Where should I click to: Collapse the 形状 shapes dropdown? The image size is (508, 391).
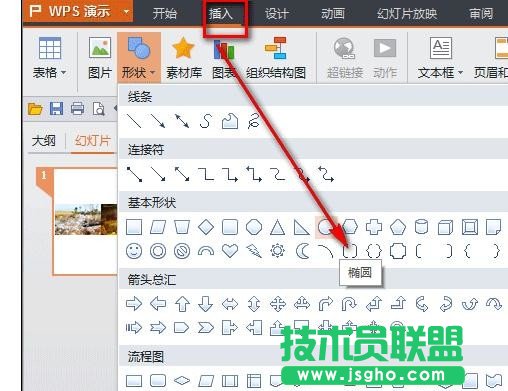pyautogui.click(x=139, y=58)
